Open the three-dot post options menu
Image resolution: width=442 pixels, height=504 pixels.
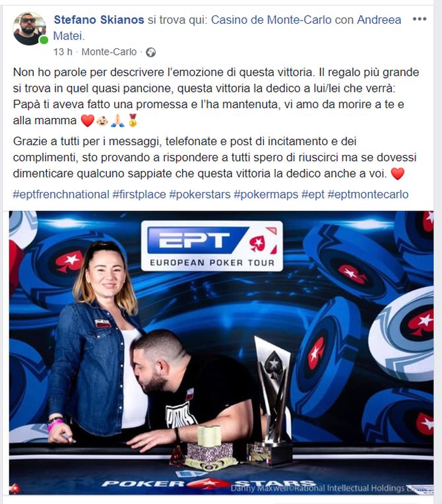(x=420, y=19)
